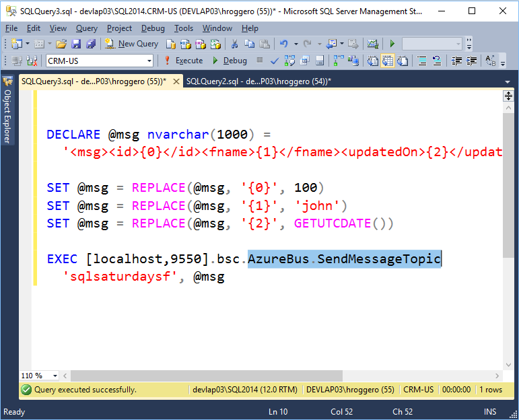Click the Open File folder icon
The height and width of the screenshot is (420, 519).
click(61, 44)
